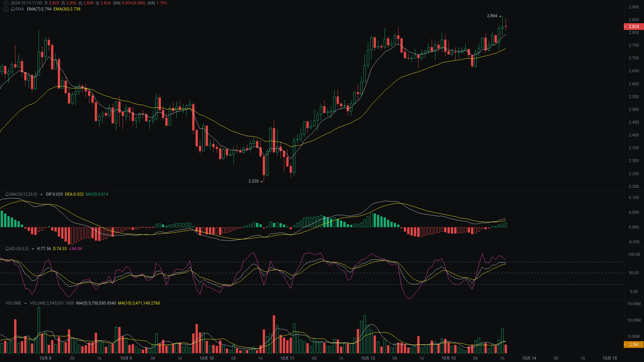Screen dimensions: 644x362
Task: Click the high price 2.856 value
Action: tap(71, 3)
